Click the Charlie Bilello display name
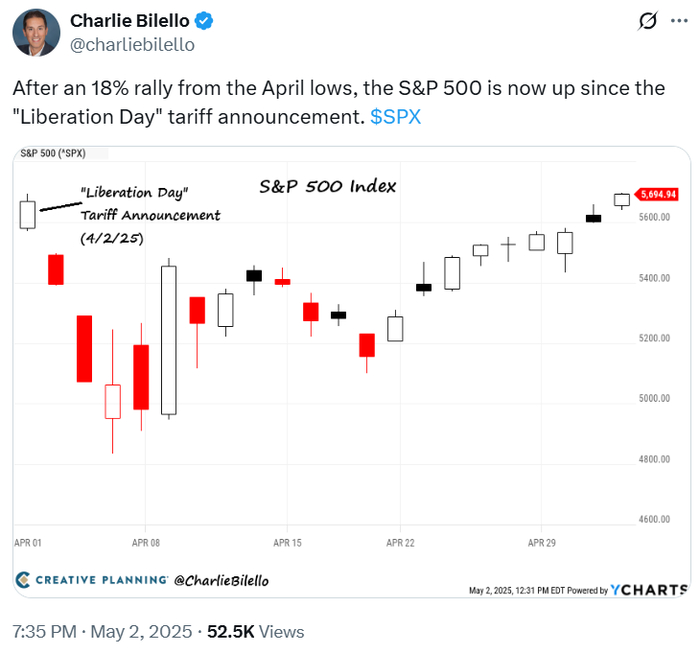700x653 pixels. tap(132, 21)
